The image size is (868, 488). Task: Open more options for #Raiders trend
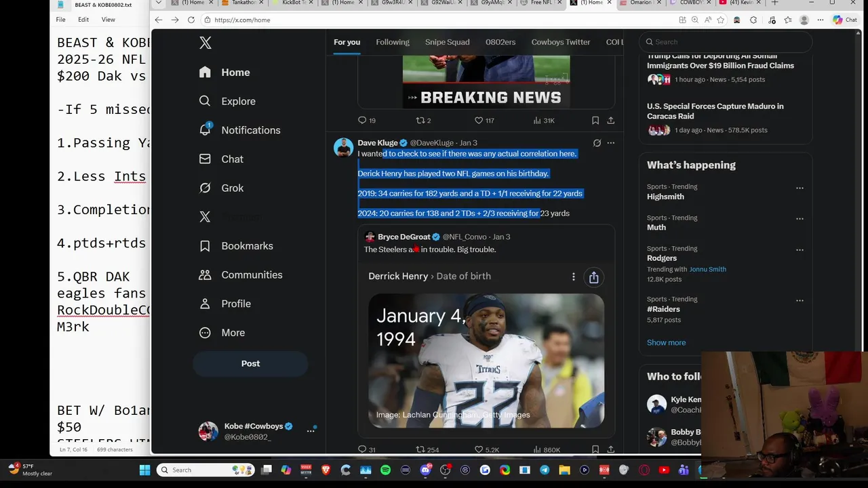(800, 300)
